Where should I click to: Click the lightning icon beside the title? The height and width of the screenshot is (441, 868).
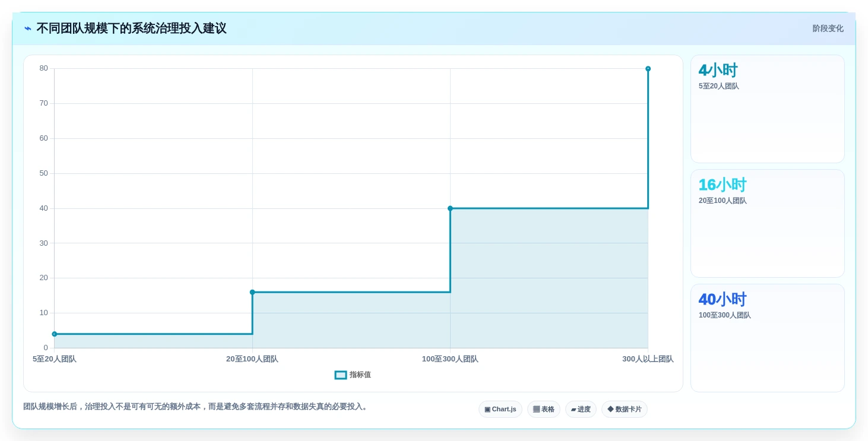[28, 28]
